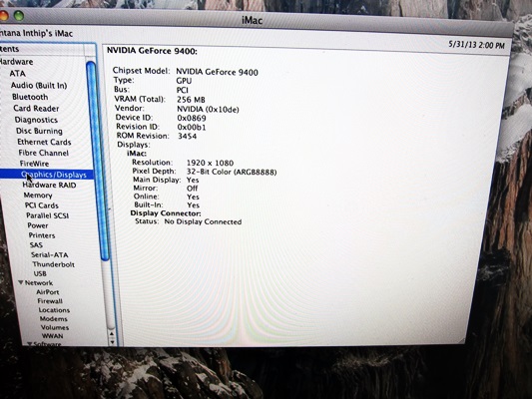532x399 pixels.
Task: Open Fibre Channel section
Action: (44, 153)
